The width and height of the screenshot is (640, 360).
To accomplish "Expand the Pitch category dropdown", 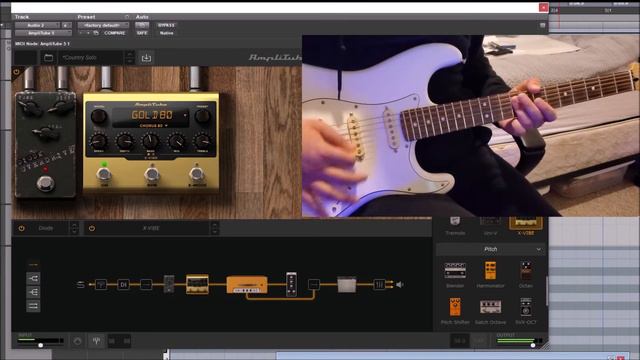I will pyautogui.click(x=491, y=249).
